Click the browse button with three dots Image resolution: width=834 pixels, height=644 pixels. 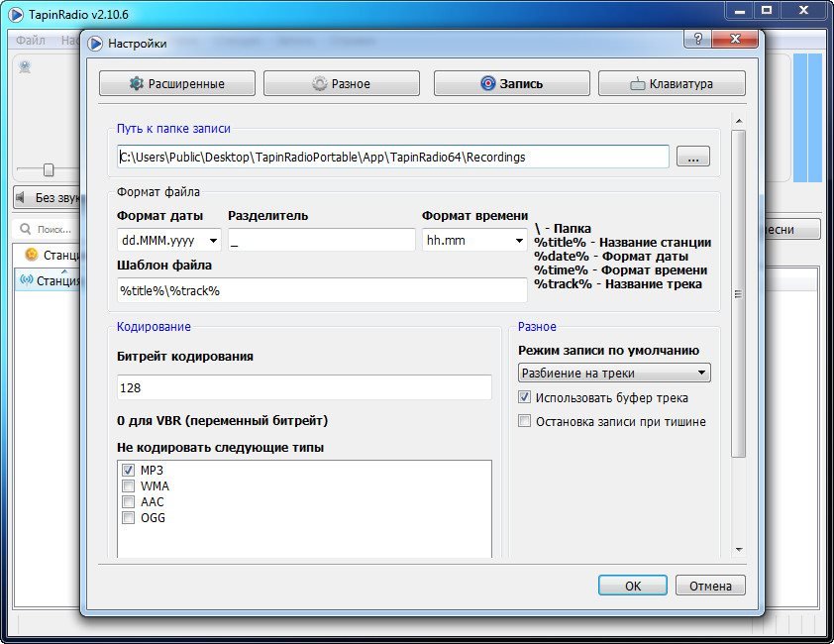pos(692,157)
